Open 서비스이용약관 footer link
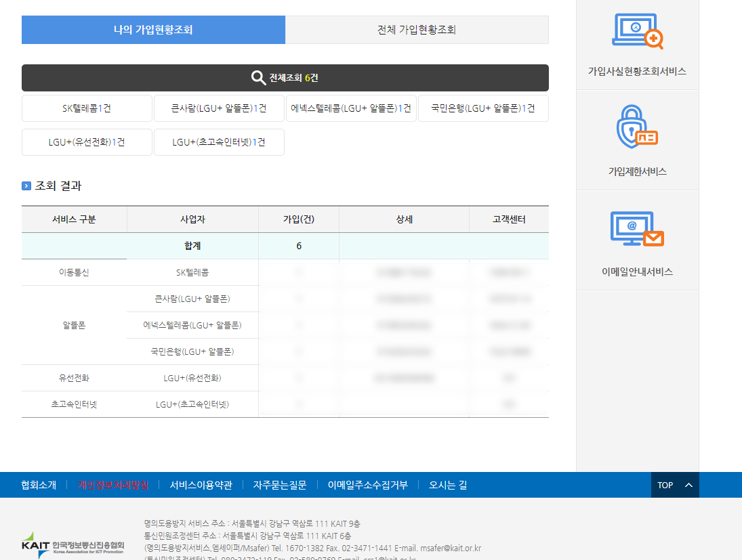Image resolution: width=742 pixels, height=560 pixels. [x=201, y=485]
